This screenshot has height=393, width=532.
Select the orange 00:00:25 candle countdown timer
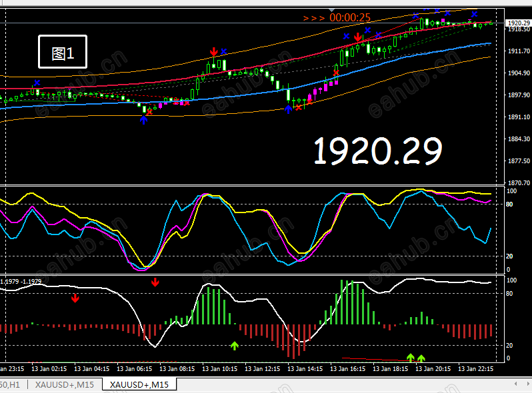click(x=350, y=17)
